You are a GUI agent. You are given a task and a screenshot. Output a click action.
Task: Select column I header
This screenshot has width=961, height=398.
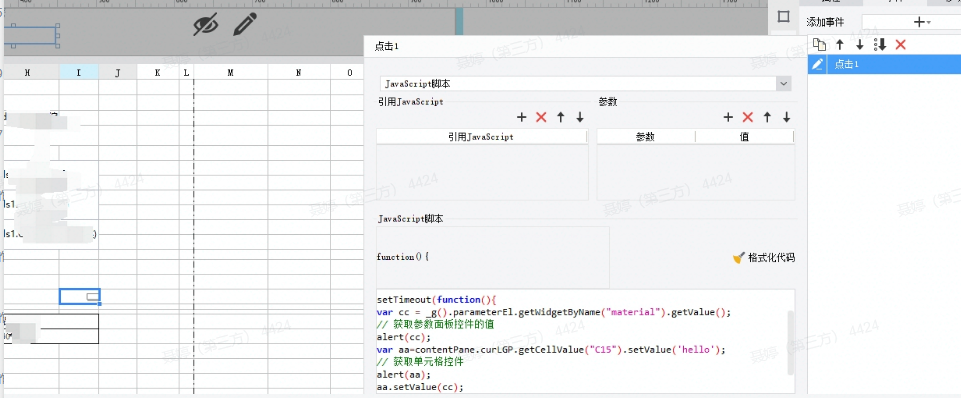pyautogui.click(x=78, y=72)
